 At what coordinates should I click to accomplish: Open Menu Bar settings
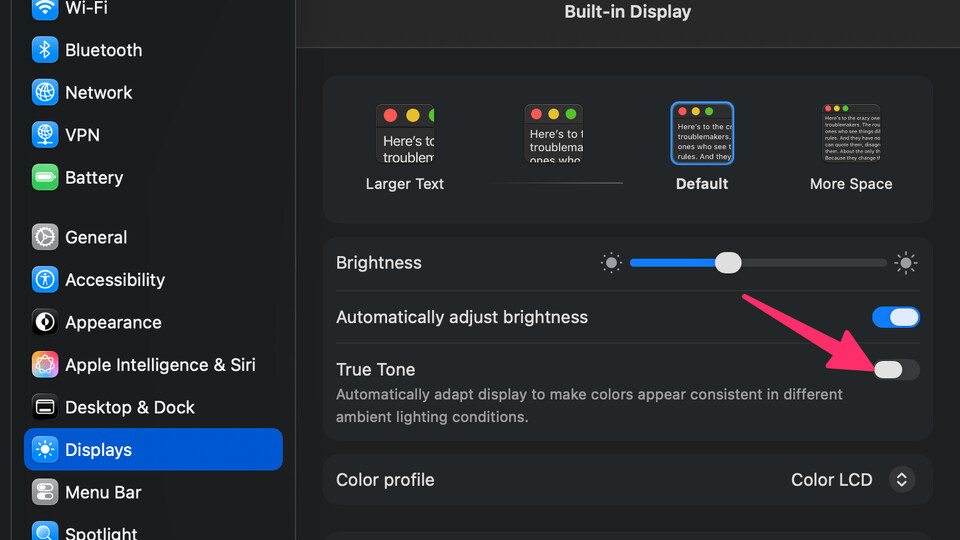point(153,492)
